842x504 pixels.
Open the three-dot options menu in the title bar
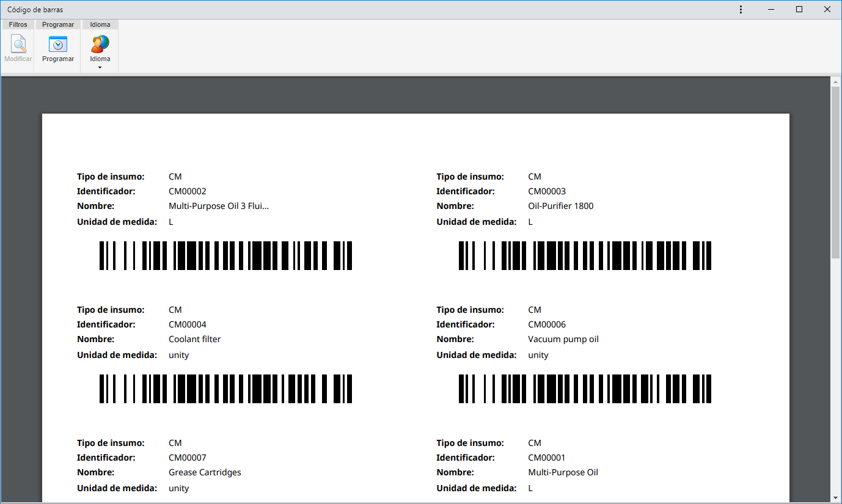tap(741, 9)
